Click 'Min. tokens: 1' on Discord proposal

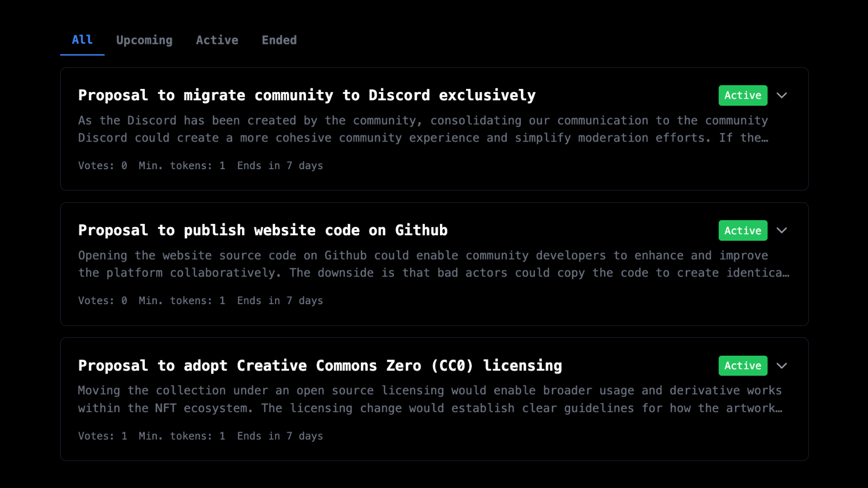(x=182, y=166)
